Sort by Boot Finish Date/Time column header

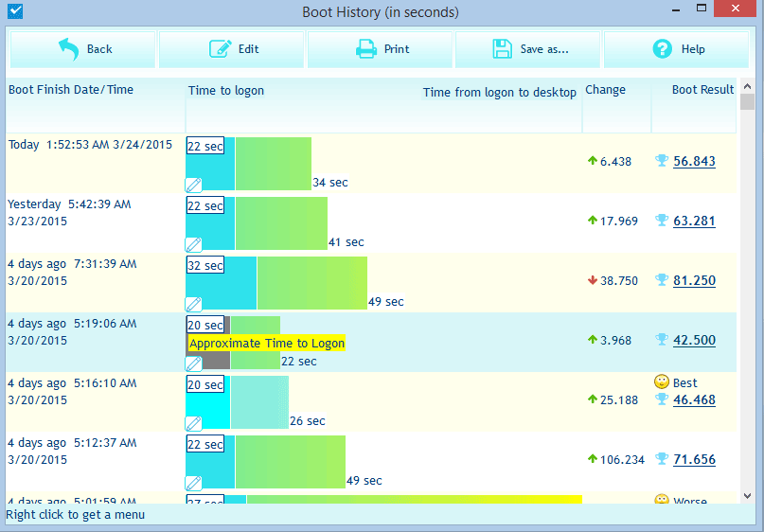pyautogui.click(x=71, y=90)
